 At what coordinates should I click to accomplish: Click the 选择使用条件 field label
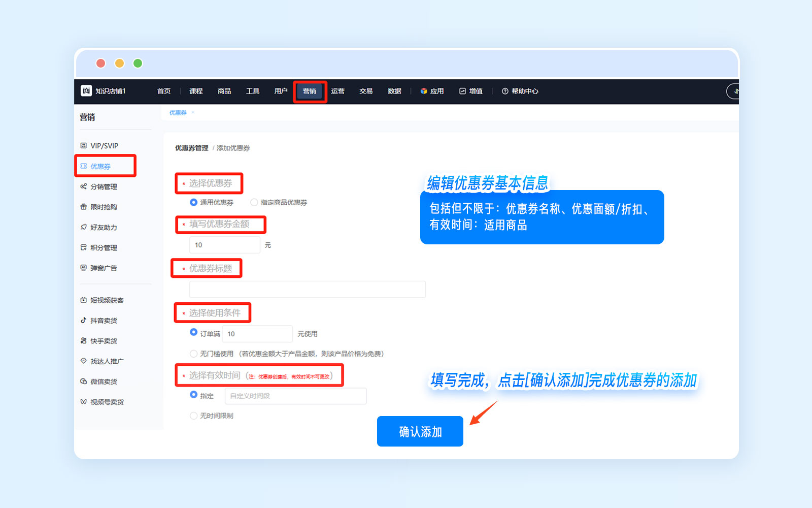pos(215,313)
